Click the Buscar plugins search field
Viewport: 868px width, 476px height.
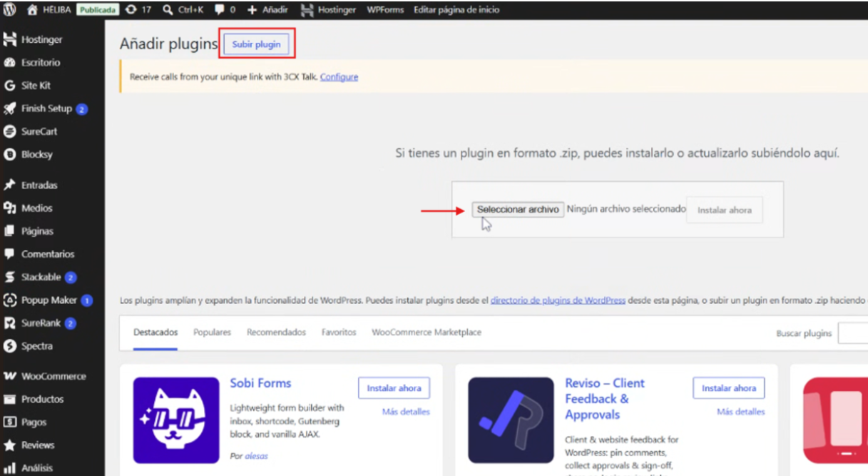[x=853, y=333]
